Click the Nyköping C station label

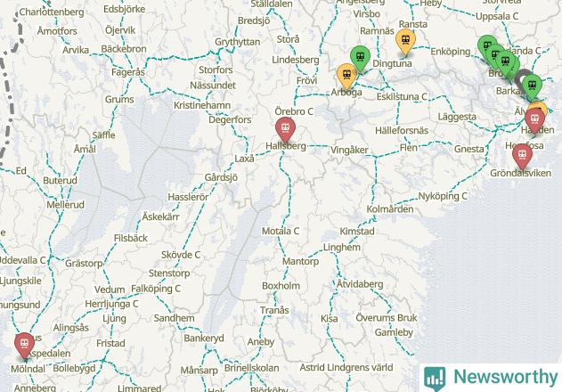(x=443, y=196)
